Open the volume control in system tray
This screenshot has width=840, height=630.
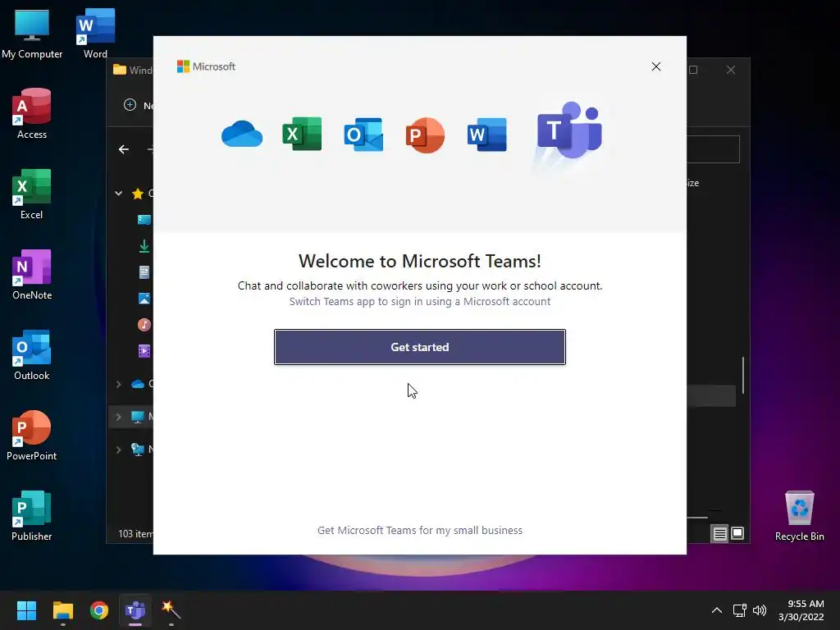coord(760,610)
